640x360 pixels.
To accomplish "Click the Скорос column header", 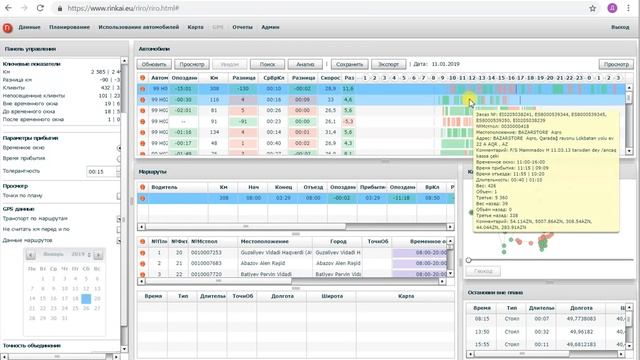I will click(x=330, y=78).
